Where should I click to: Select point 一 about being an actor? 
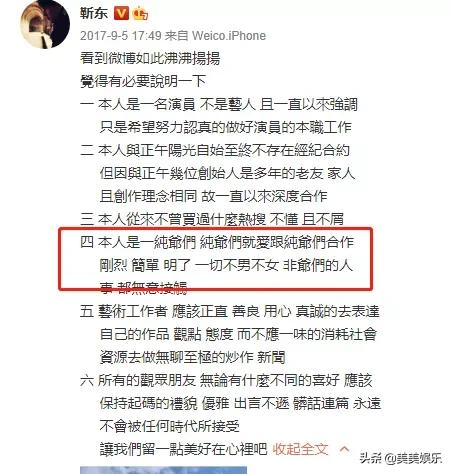coord(219,116)
